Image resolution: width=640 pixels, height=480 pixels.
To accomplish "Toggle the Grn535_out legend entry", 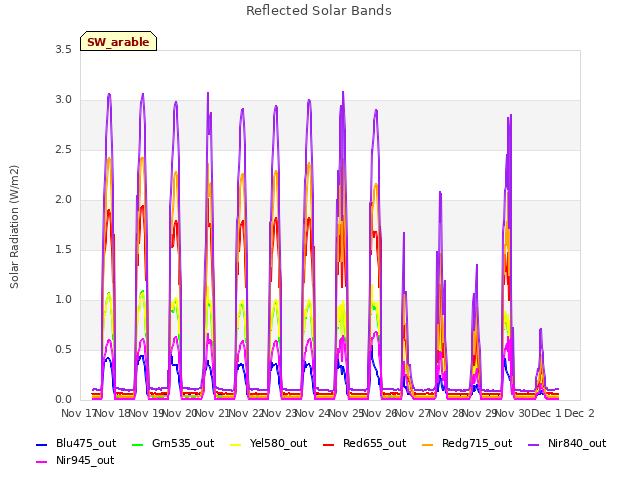I will (x=173, y=443).
